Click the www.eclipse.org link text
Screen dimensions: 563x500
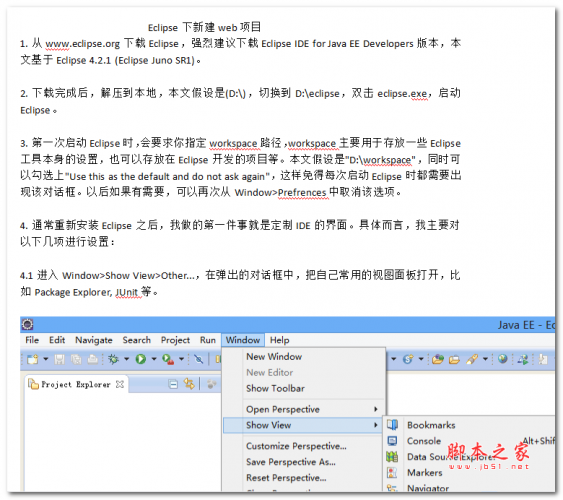coord(82,44)
